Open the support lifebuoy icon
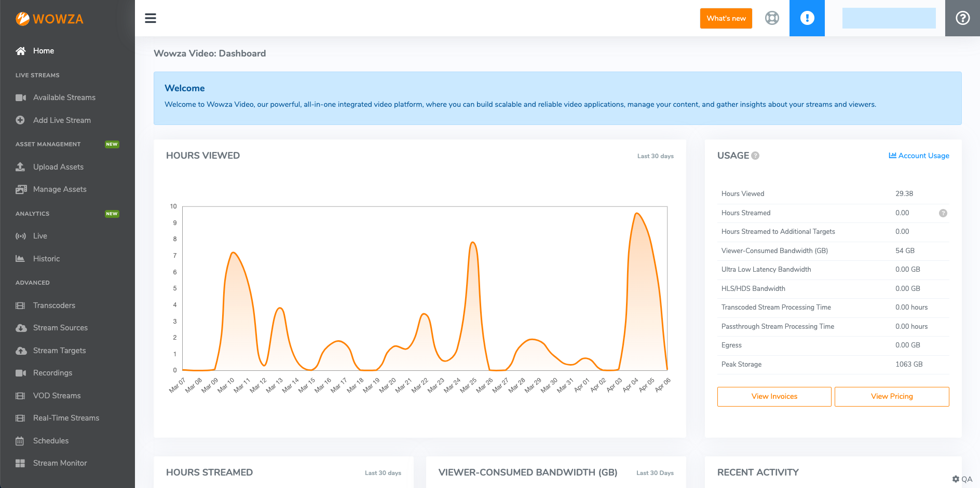Image resolution: width=980 pixels, height=488 pixels. pos(772,18)
